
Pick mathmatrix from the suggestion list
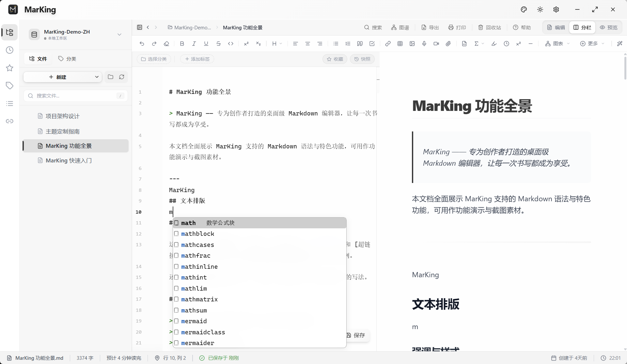pyautogui.click(x=259, y=299)
